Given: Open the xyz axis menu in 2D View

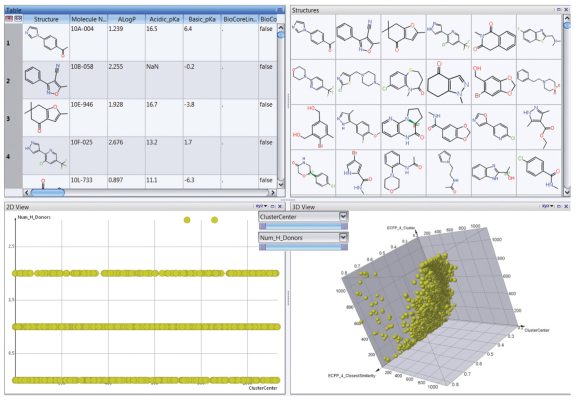Looking at the screenshot, I should (x=261, y=206).
